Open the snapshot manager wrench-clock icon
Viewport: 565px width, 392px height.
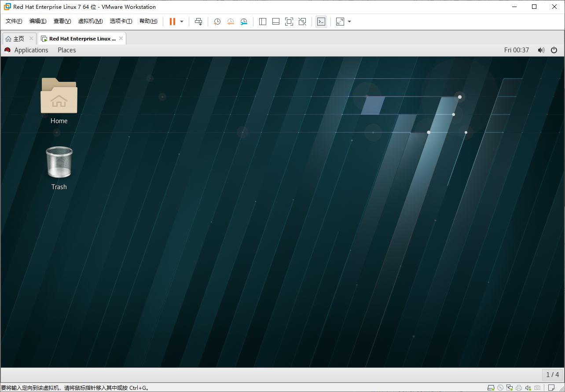[x=244, y=22]
